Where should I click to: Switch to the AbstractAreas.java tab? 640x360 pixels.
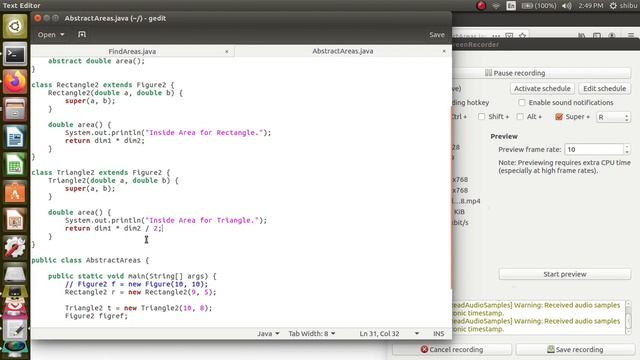[x=343, y=51]
